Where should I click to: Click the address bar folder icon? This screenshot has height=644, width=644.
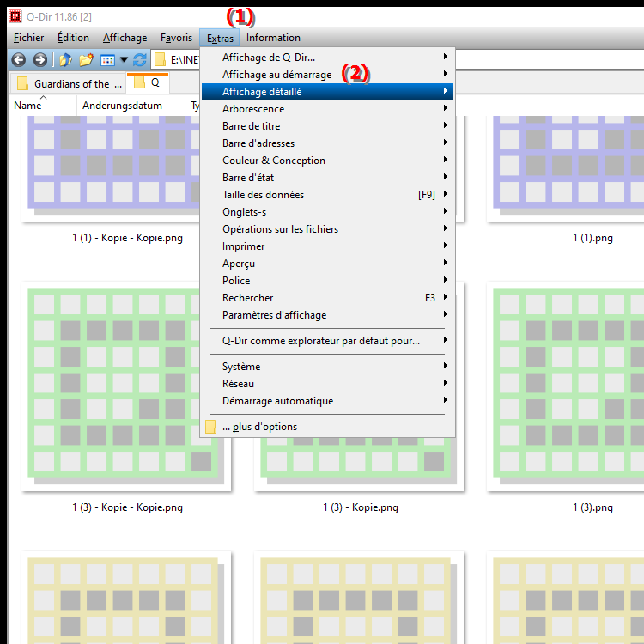click(160, 60)
